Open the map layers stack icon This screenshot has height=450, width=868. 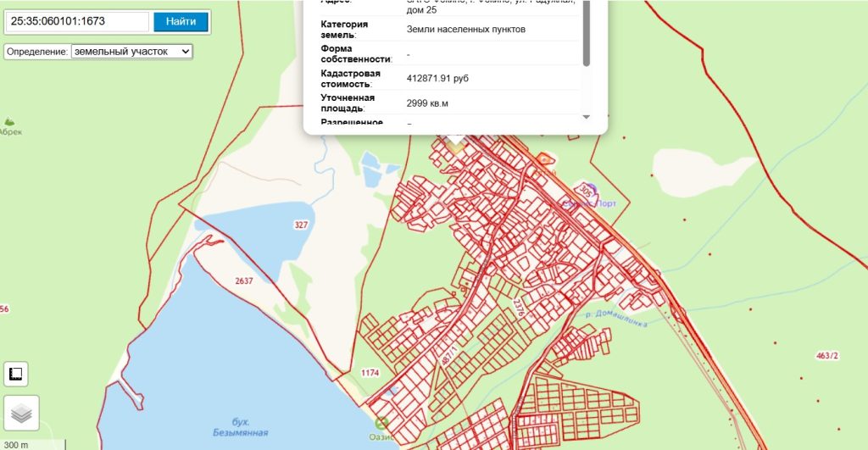21,413
